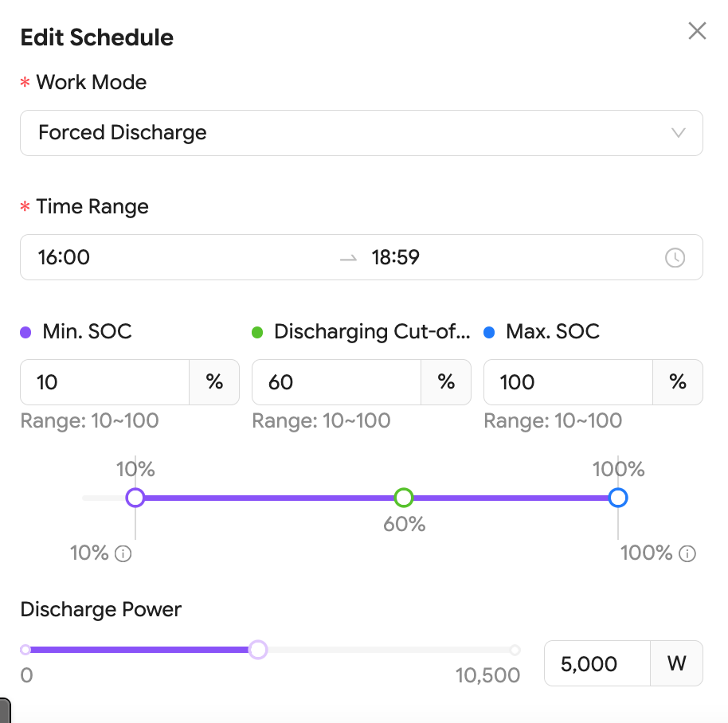Click the blue Max. SOC legend dot
728x723 pixels.
click(489, 332)
